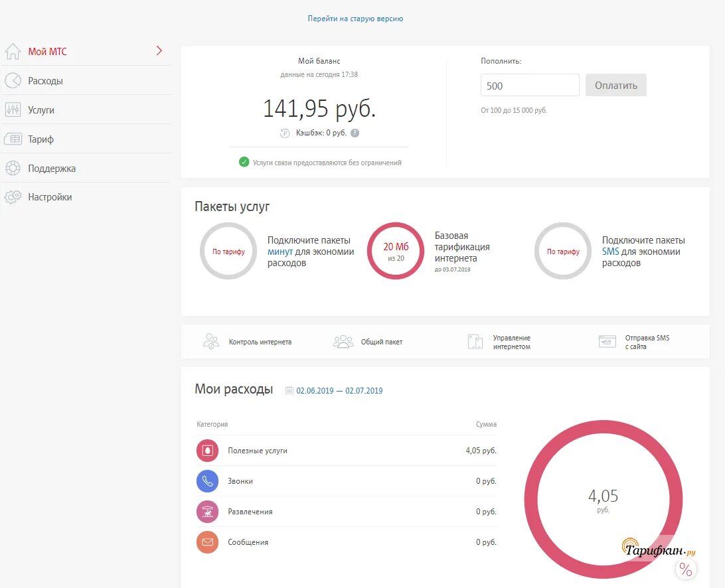Open the Отправка SMS с сайта link
This screenshot has width=725, height=588.
[647, 342]
